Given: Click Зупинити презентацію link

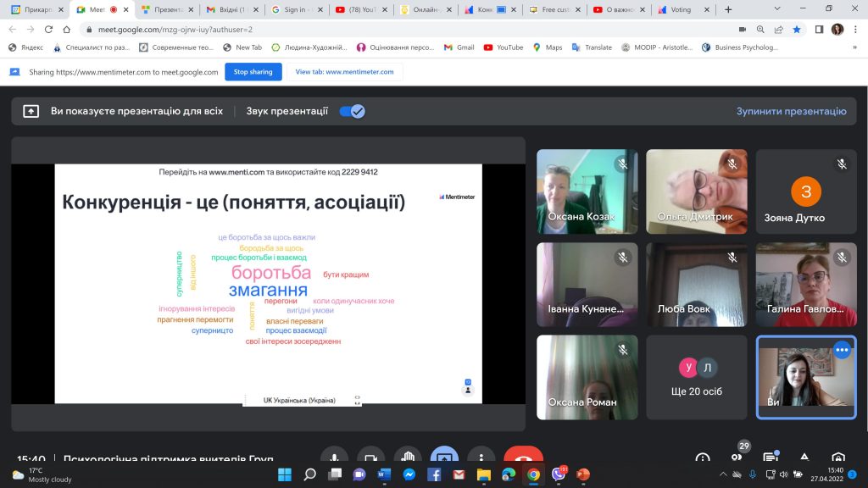Looking at the screenshot, I should point(791,111).
